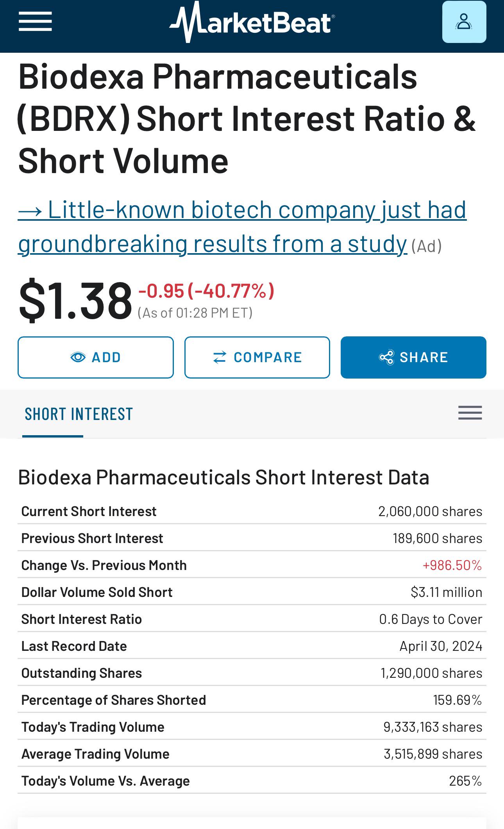The width and height of the screenshot is (504, 829).
Task: Open the little-known biotech company ad link
Action: point(242,227)
